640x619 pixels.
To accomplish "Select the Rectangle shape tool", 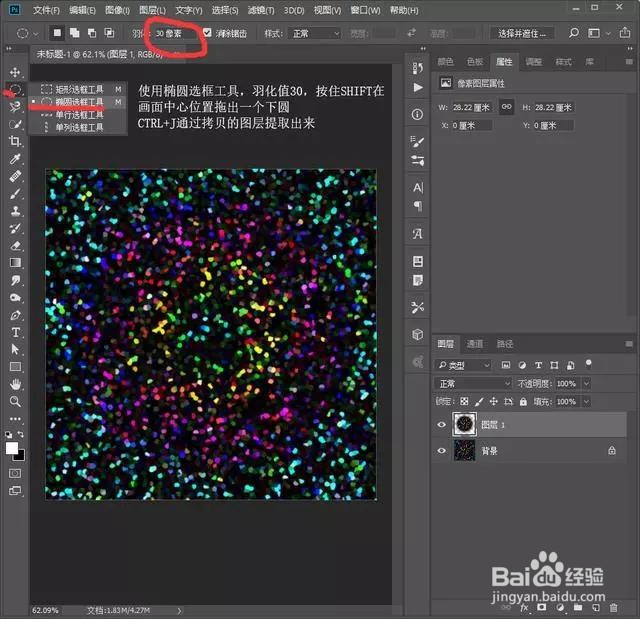I will 15,366.
